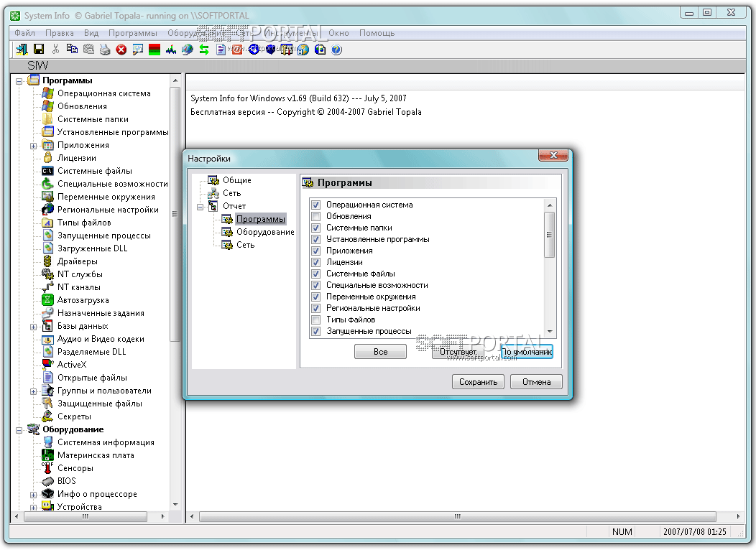
Task: Select BIOS in the left tree
Action: 67,481
